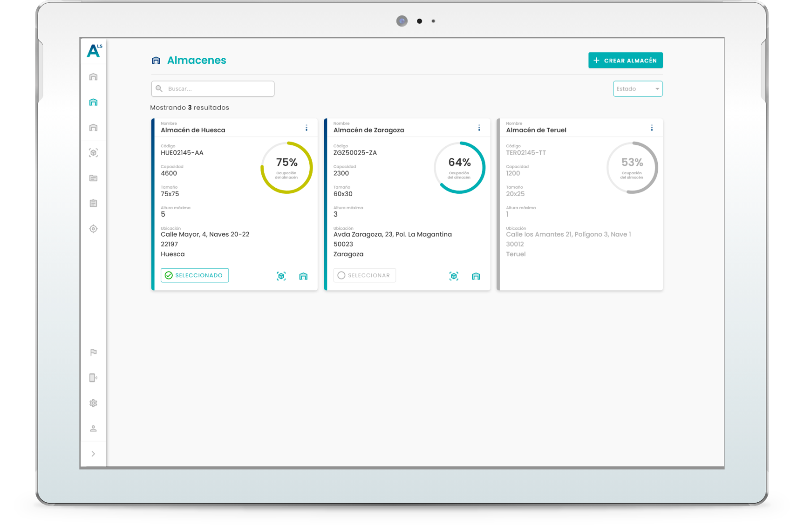Click code ZGZ50025-ZA

tap(355, 153)
